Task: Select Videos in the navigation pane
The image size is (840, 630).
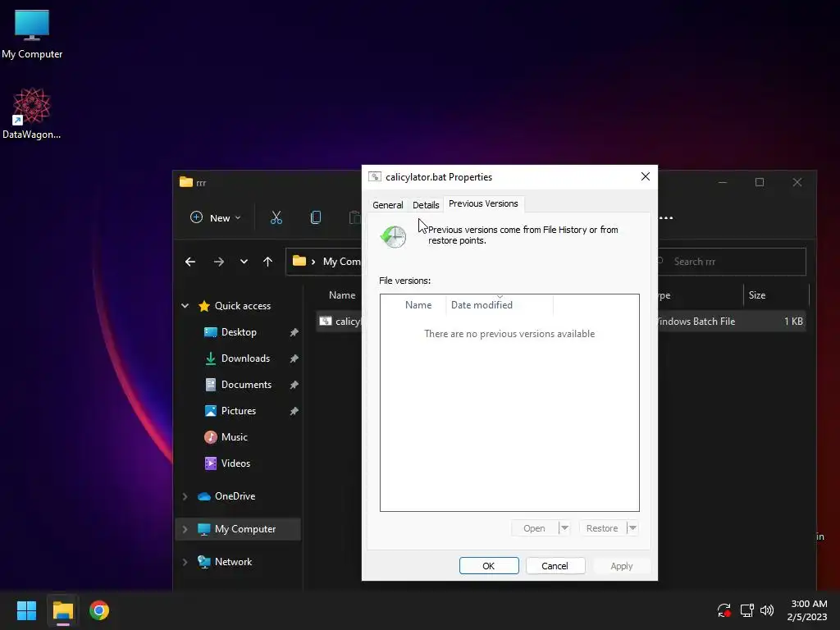Action: click(235, 463)
